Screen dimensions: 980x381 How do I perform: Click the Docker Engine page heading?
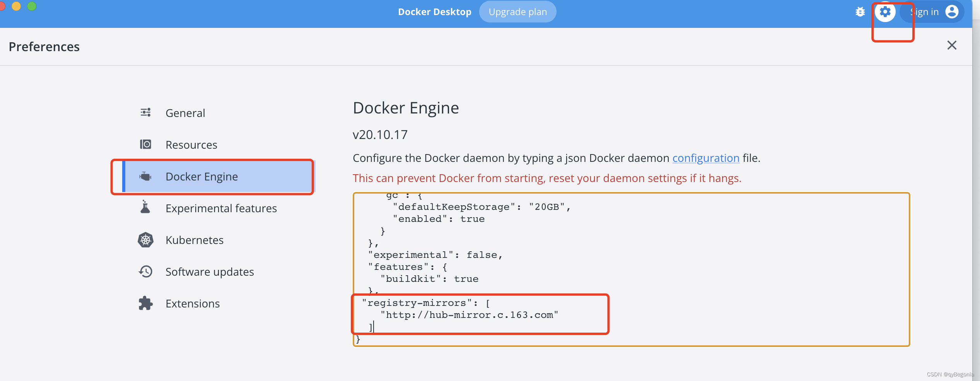pyautogui.click(x=406, y=108)
